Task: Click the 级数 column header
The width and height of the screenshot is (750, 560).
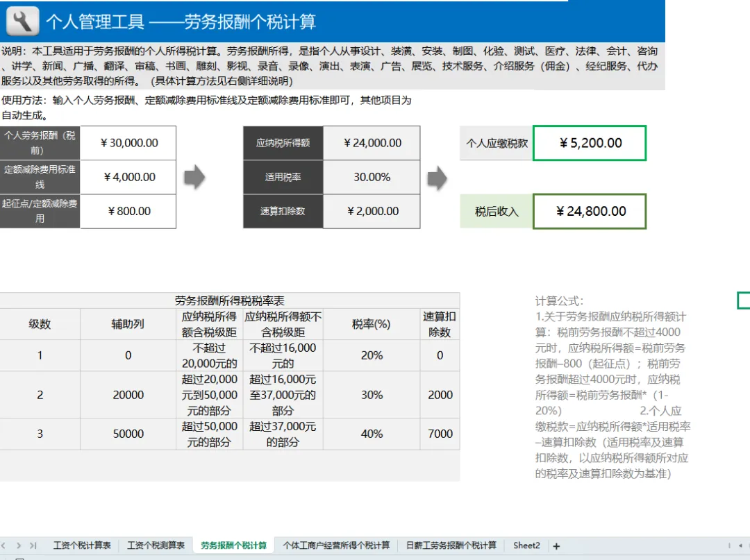Action: pyautogui.click(x=40, y=324)
